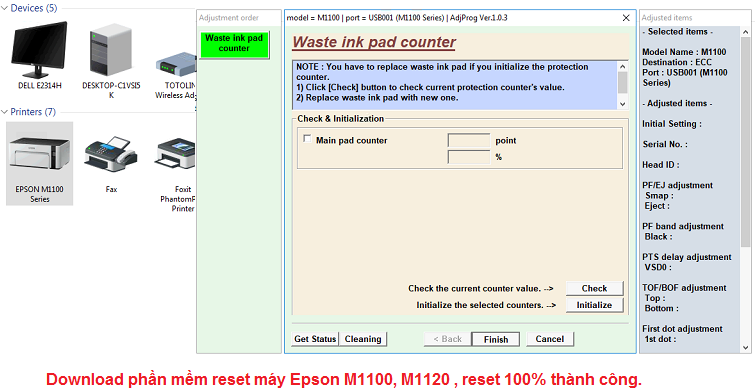The image size is (755, 392).
Task: Click the Finish button
Action: point(495,340)
